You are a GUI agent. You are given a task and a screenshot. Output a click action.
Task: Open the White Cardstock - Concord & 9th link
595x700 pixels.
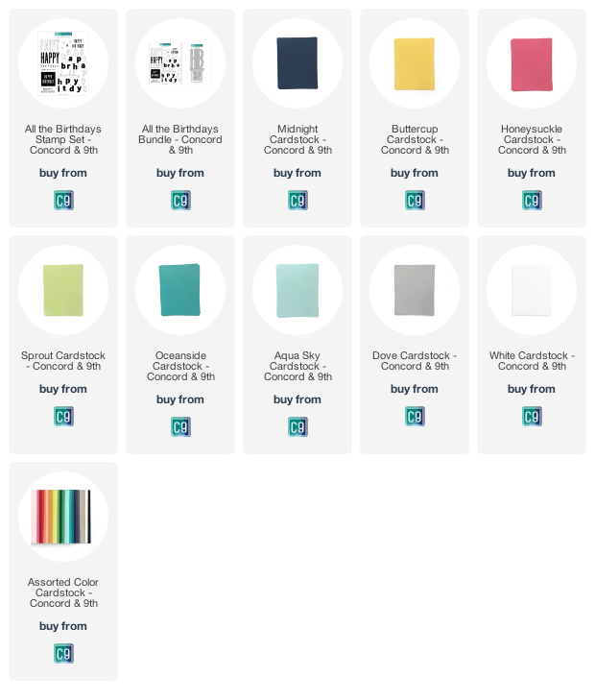[532, 361]
